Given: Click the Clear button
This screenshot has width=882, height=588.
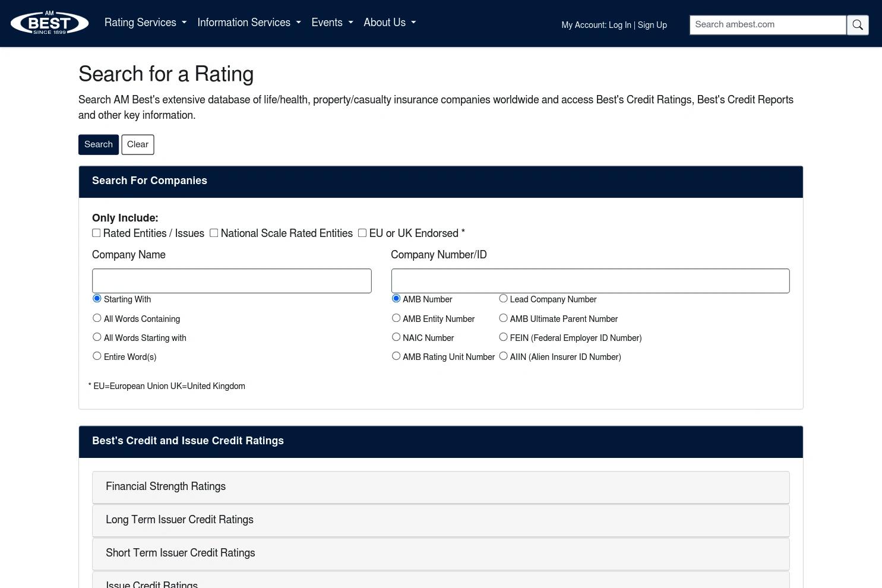Looking at the screenshot, I should pyautogui.click(x=138, y=144).
